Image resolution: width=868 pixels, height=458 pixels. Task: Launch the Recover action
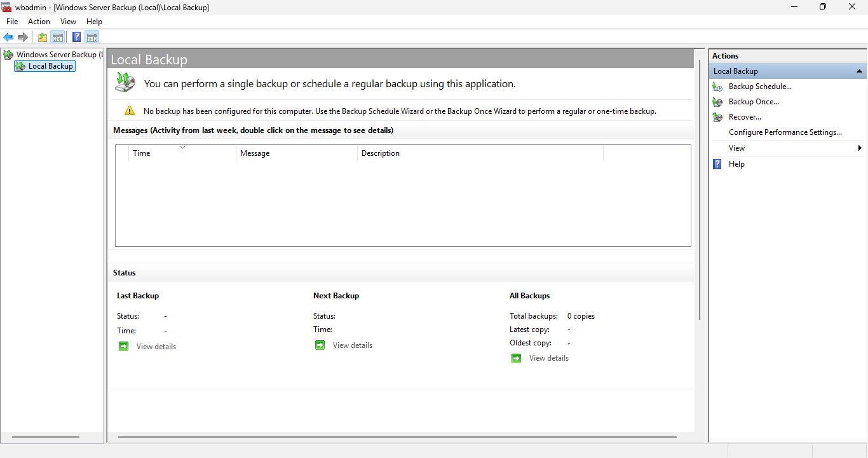[x=745, y=117]
